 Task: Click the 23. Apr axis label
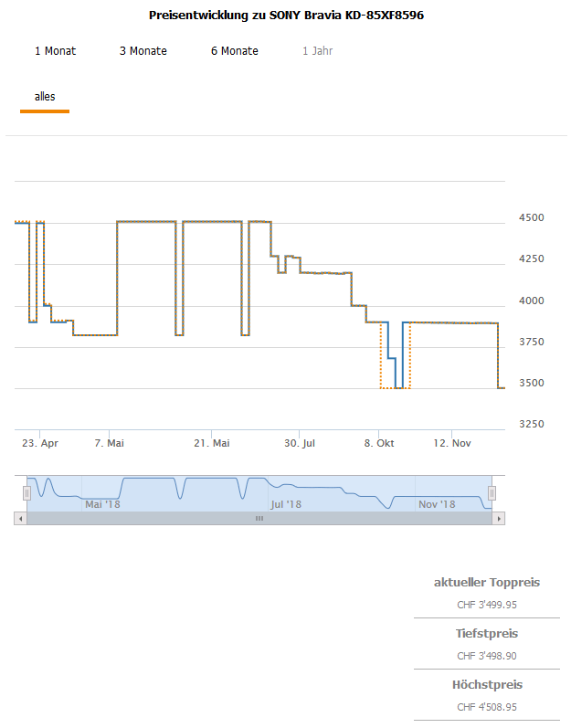(x=40, y=443)
